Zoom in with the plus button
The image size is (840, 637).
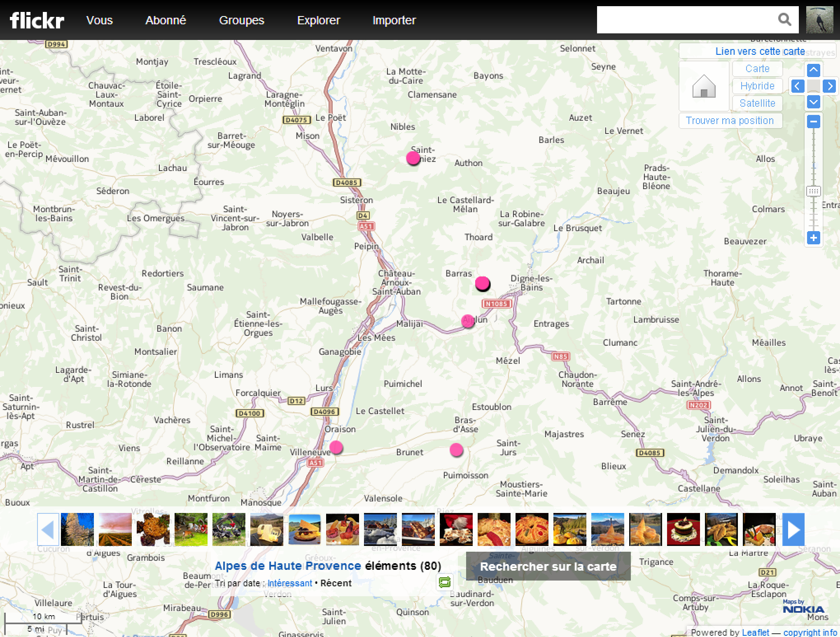pyautogui.click(x=813, y=238)
